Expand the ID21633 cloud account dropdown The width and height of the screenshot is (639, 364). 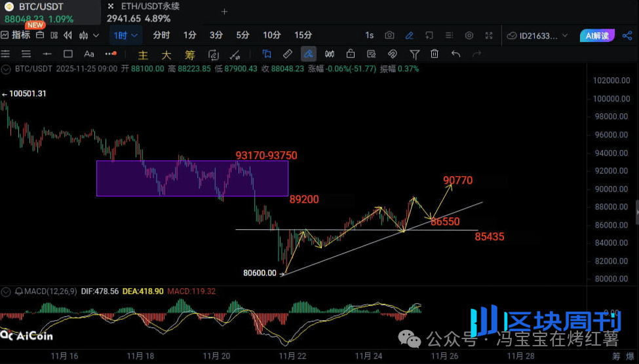pyautogui.click(x=537, y=35)
